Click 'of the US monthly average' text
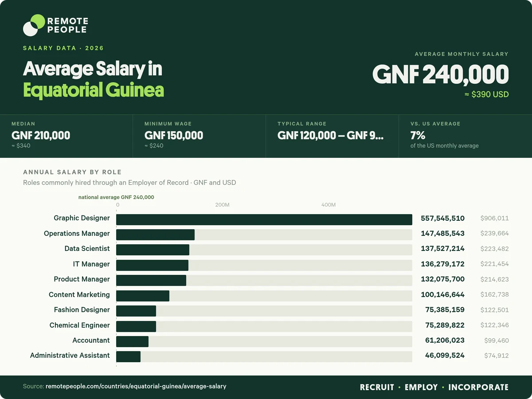The height and width of the screenshot is (399, 532). click(x=445, y=145)
